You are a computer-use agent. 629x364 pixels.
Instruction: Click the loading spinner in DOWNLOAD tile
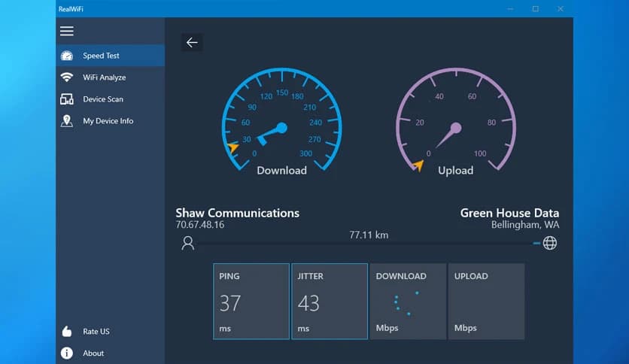pos(406,304)
